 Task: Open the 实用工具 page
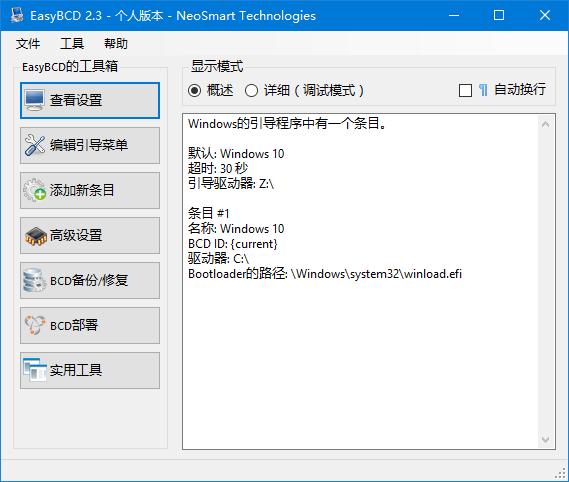coord(90,370)
